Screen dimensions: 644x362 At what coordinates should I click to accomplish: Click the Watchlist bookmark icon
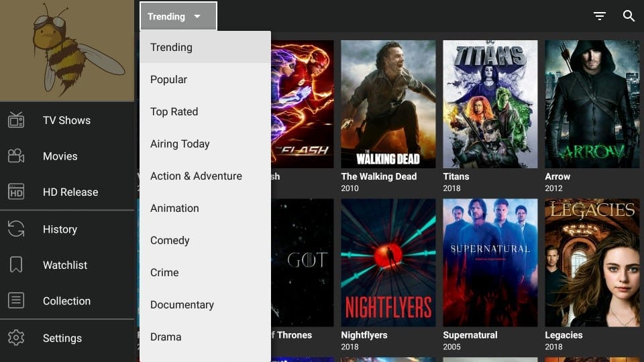[16, 265]
